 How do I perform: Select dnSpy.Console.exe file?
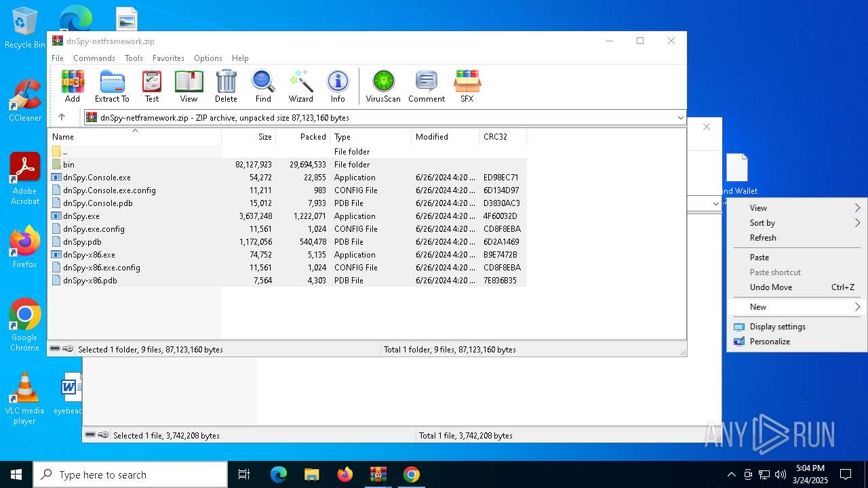click(x=288, y=178)
